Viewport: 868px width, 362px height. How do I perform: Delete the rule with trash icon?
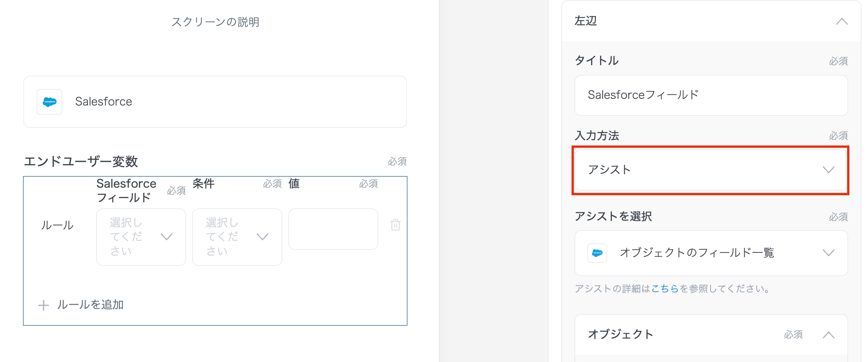point(395,225)
